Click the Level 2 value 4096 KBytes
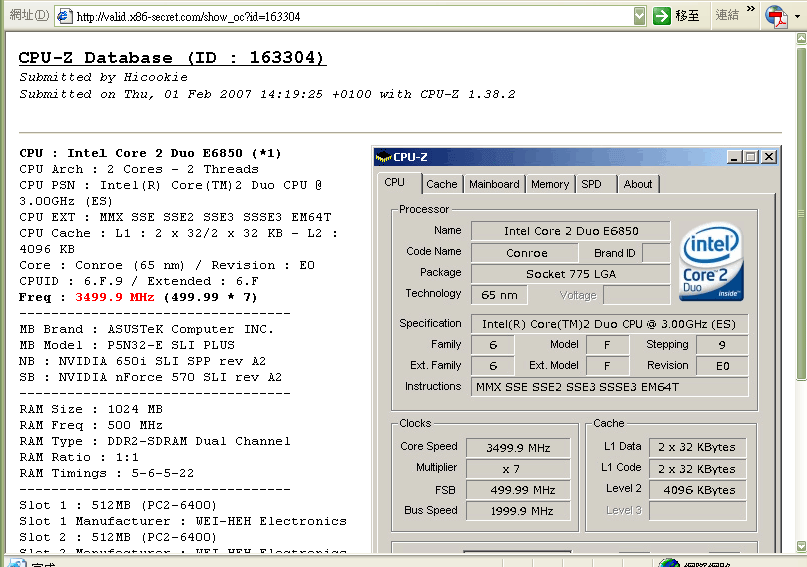This screenshot has width=807, height=567. click(697, 490)
